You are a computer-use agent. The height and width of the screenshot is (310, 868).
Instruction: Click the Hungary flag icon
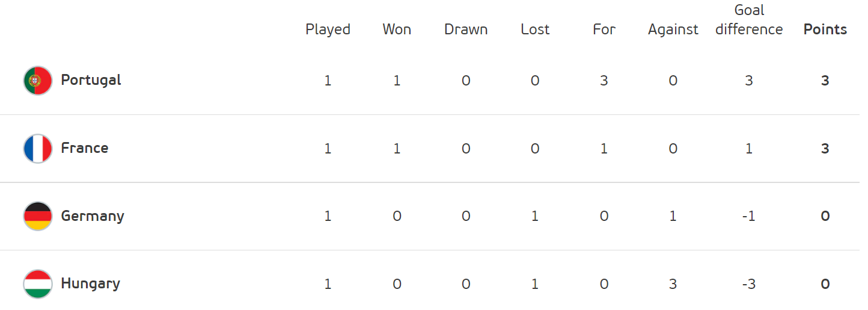click(x=38, y=284)
